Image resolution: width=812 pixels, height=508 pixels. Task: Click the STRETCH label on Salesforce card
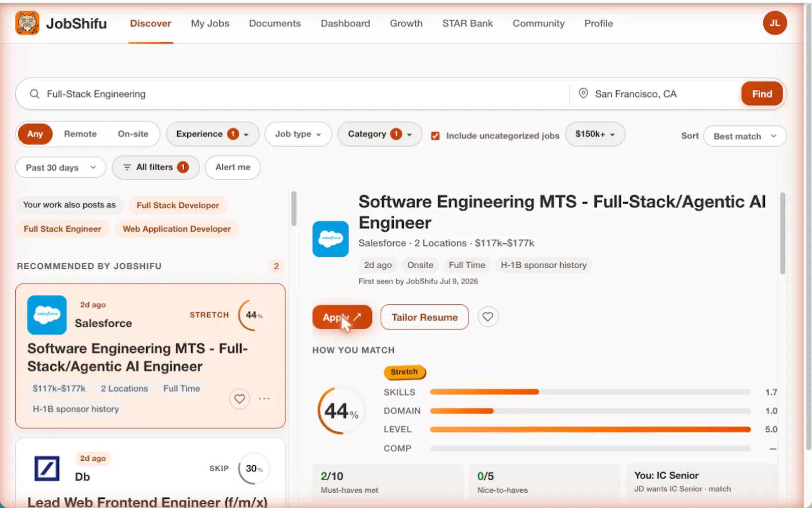pyautogui.click(x=209, y=315)
